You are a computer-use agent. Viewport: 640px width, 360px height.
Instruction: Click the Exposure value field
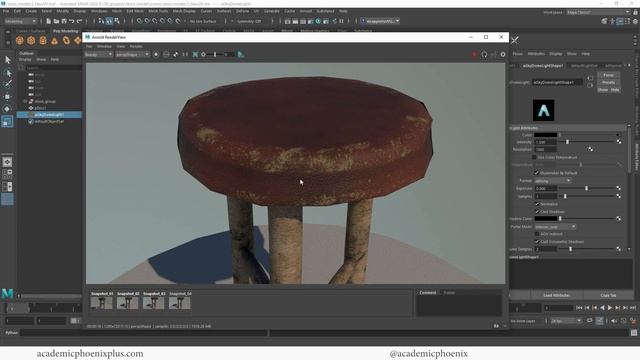click(x=545, y=188)
